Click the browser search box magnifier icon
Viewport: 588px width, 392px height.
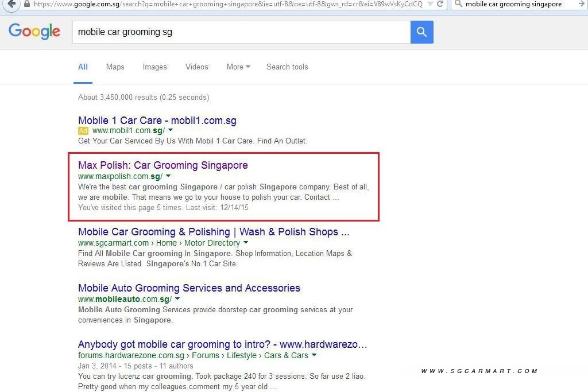point(458,4)
